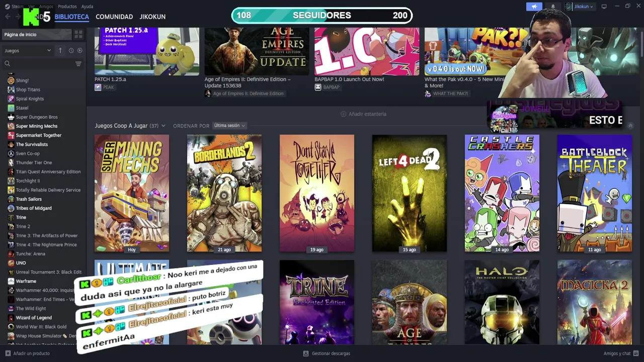
Task: Go back with the left arrow
Action: coord(8,17)
